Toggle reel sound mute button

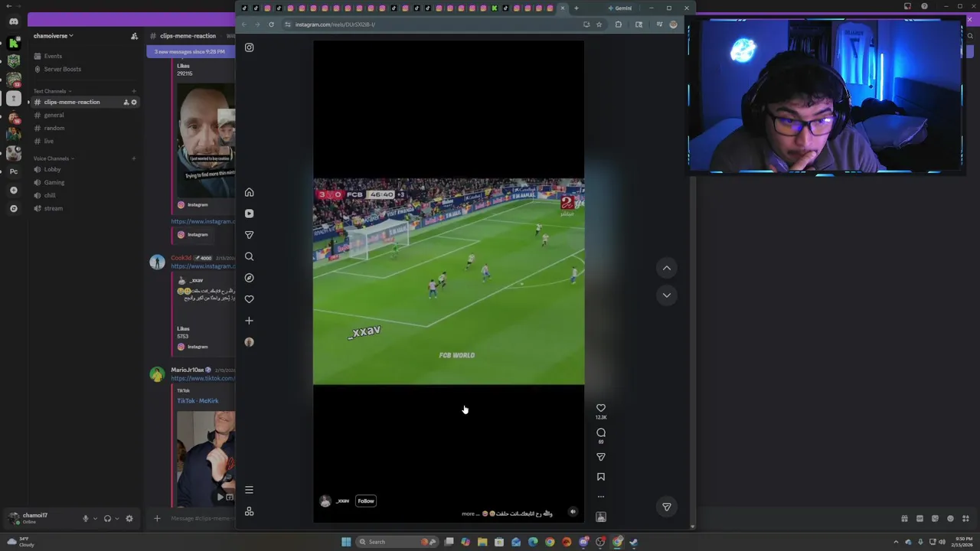573,512
